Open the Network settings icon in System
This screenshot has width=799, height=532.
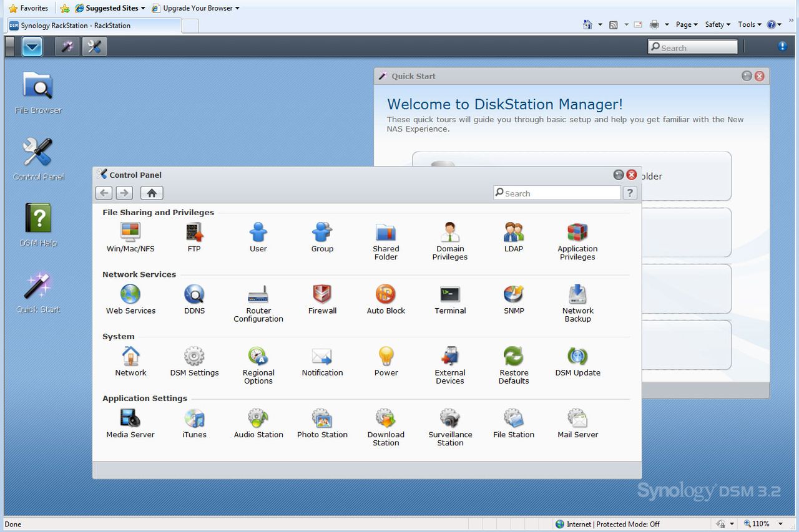(130, 361)
